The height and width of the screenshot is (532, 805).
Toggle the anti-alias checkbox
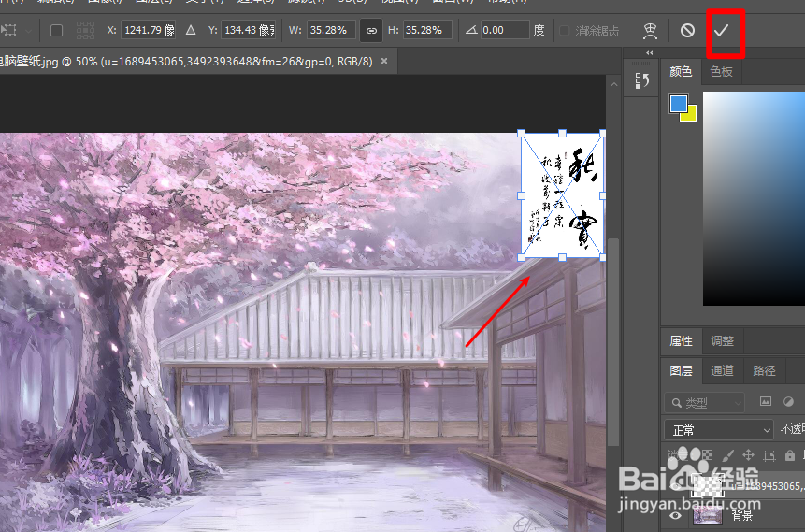(564, 31)
